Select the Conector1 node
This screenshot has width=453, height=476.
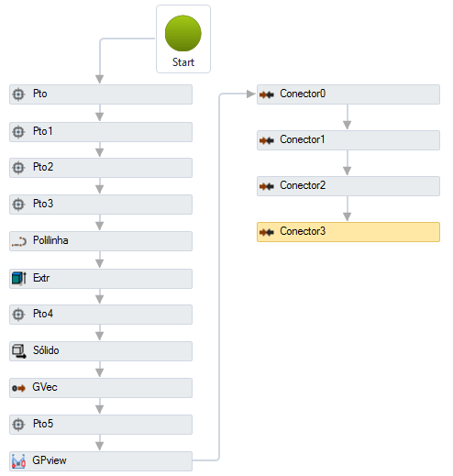tap(348, 140)
